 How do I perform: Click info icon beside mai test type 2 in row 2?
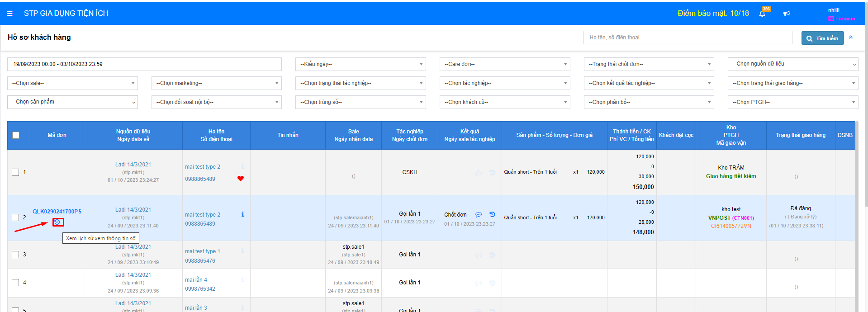pyautogui.click(x=242, y=214)
